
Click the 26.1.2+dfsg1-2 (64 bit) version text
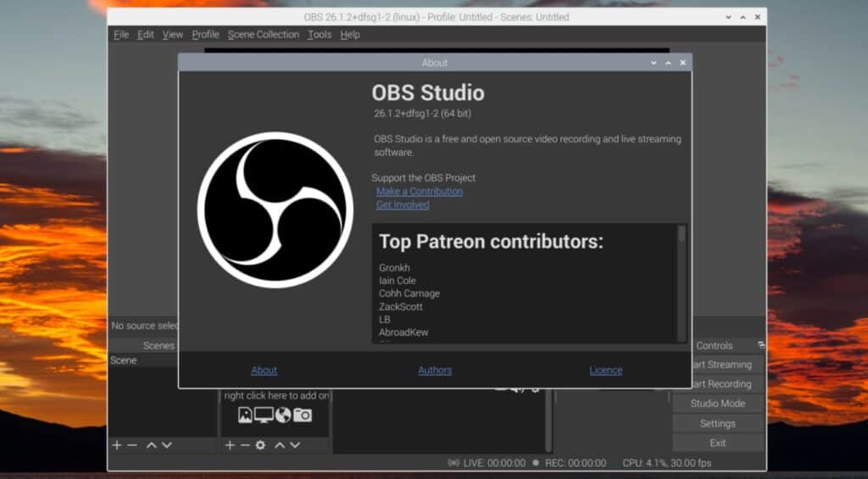point(422,114)
